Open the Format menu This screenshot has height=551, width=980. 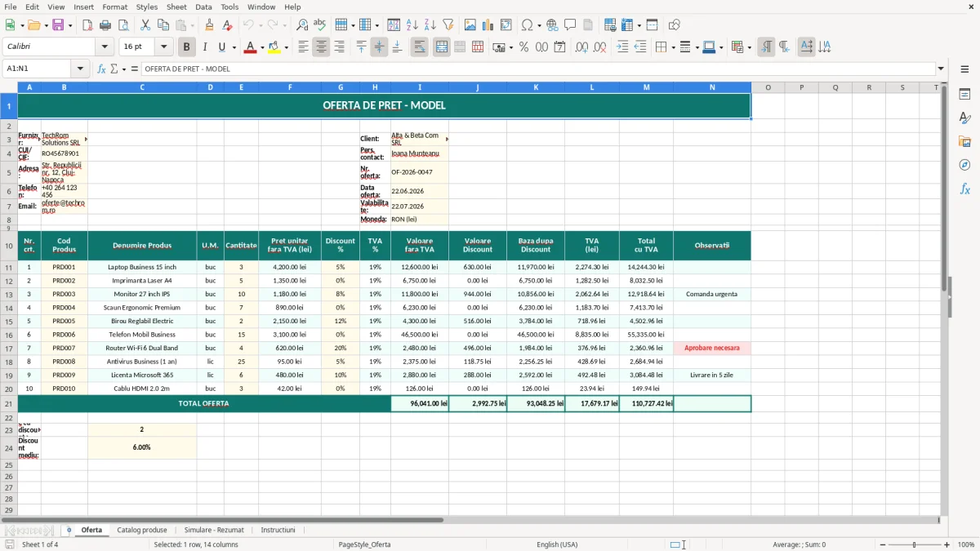point(114,7)
